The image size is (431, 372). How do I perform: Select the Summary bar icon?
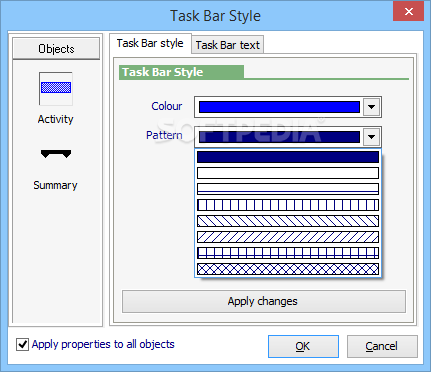point(56,154)
